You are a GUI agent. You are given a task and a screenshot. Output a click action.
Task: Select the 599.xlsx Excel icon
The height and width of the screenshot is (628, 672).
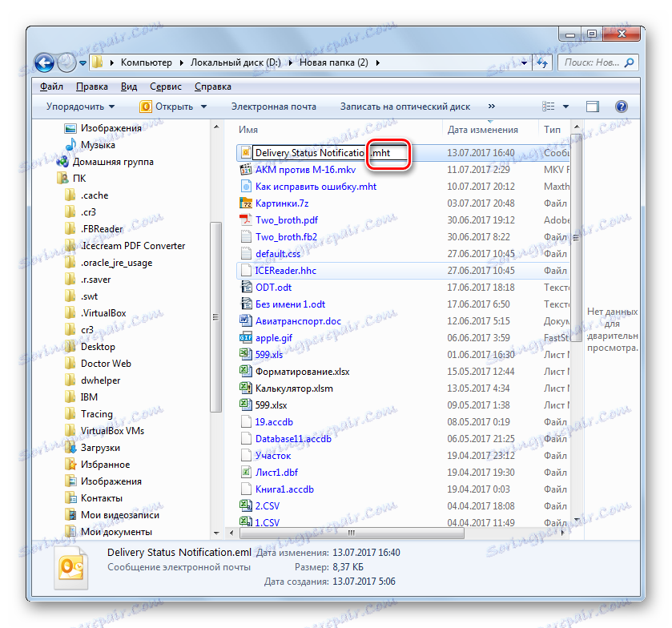(246, 405)
